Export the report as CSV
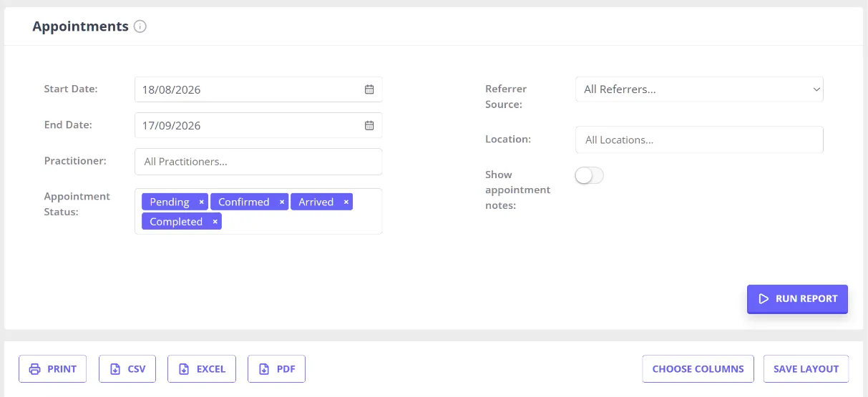The image size is (868, 397). coord(127,369)
